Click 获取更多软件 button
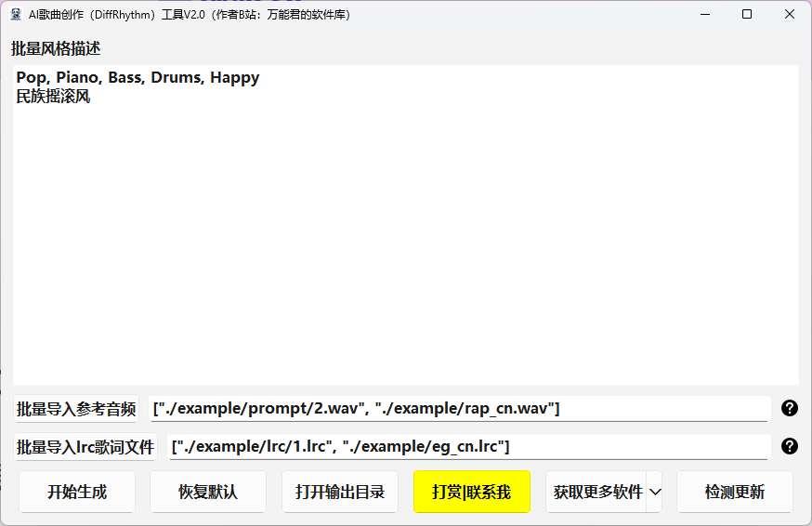Image resolution: width=812 pixels, height=526 pixels. (x=596, y=492)
